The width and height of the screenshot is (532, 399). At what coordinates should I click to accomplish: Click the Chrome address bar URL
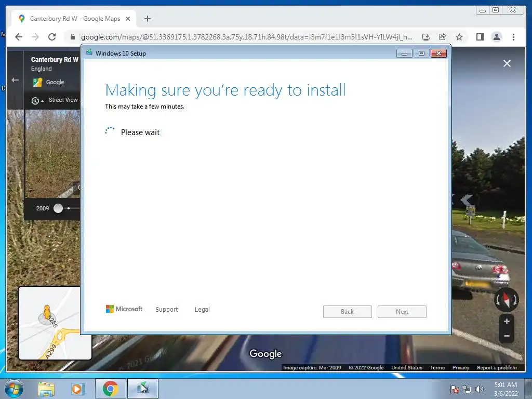pos(247,37)
